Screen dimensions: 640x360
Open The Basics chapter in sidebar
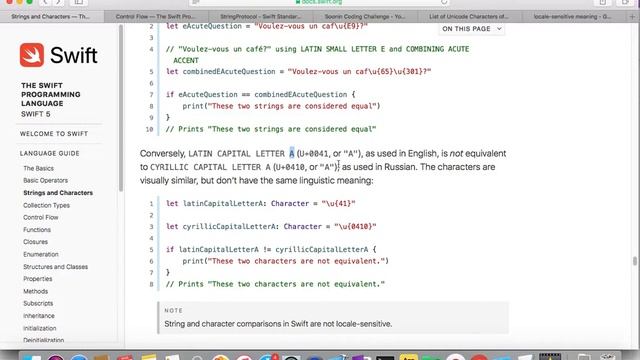tap(38, 168)
